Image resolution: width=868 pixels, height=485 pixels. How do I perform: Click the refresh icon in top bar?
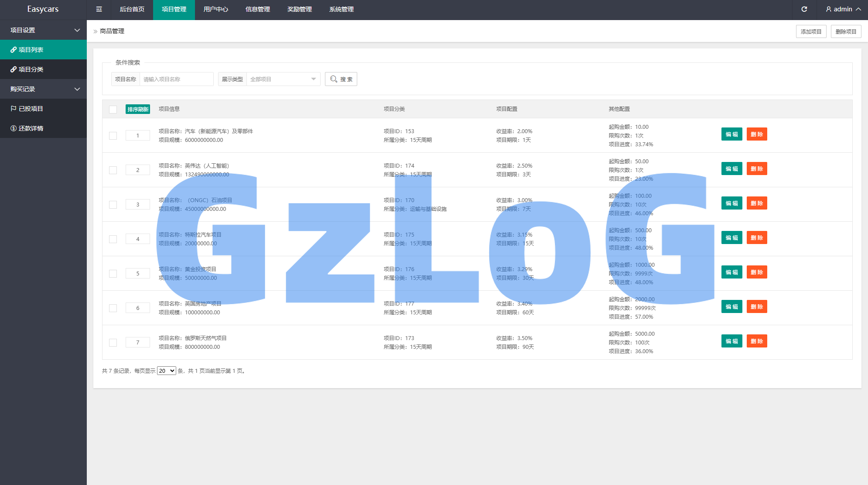(x=804, y=9)
